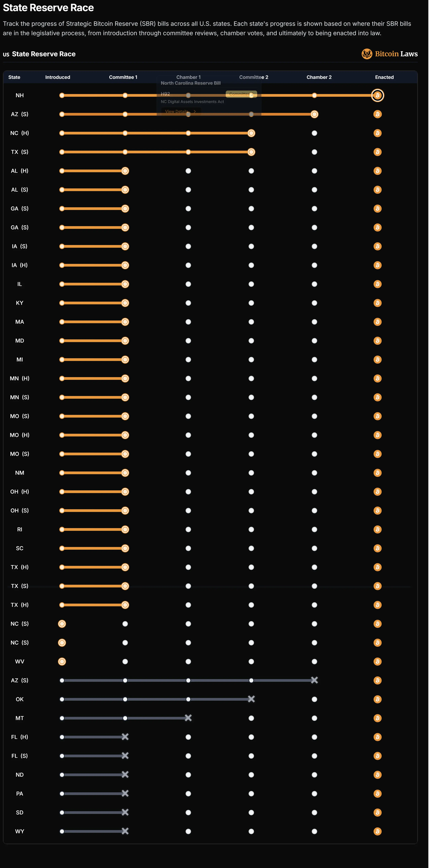Click the NM state label
Viewport: 429px width, 868px height.
20,473
